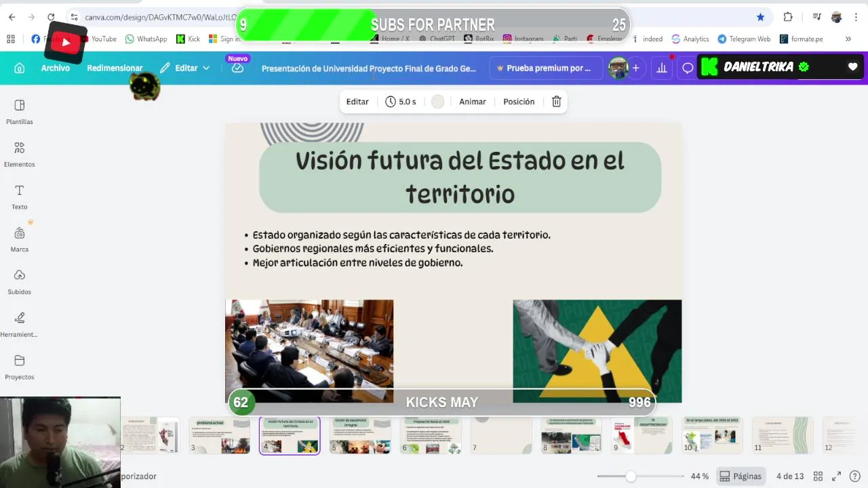
Task: Select the meeting room photo
Action: click(x=309, y=351)
